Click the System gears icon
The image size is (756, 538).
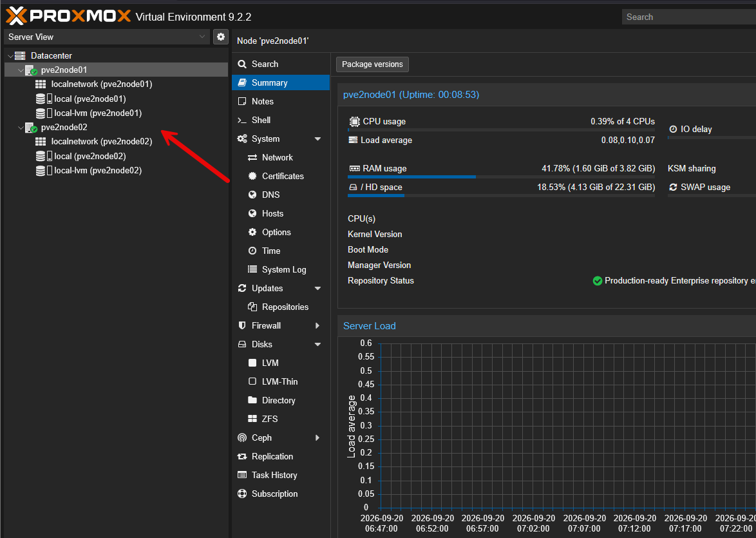pos(242,139)
